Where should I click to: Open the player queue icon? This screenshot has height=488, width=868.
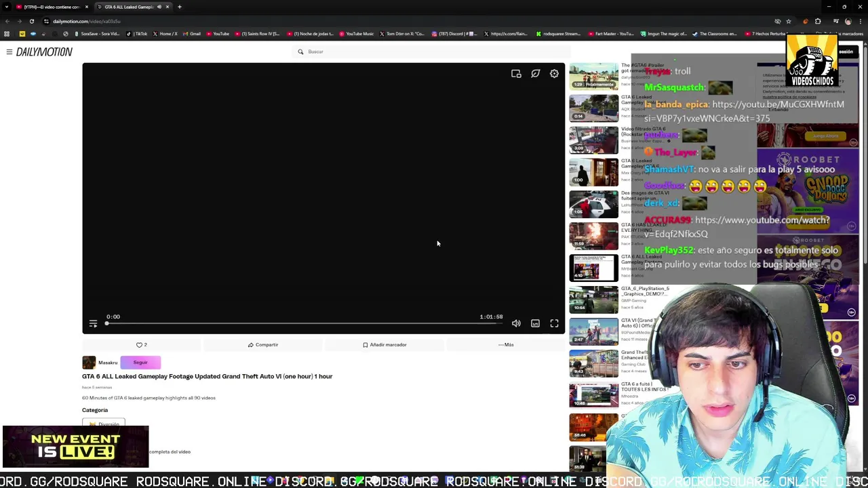(x=93, y=324)
